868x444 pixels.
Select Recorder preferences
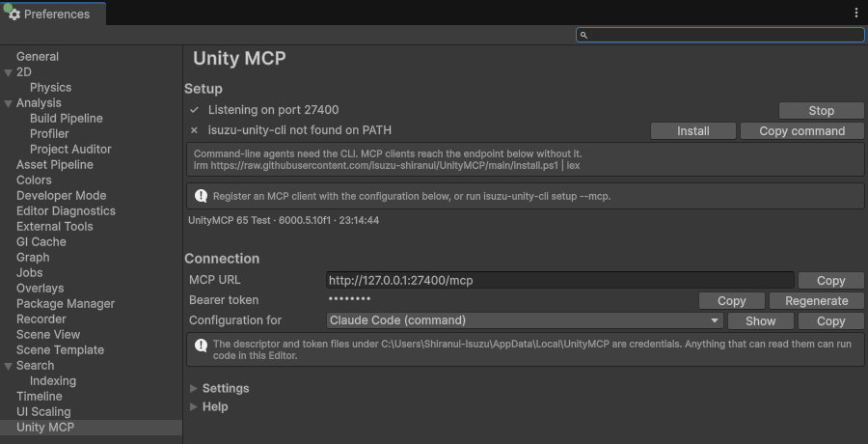[x=41, y=319]
